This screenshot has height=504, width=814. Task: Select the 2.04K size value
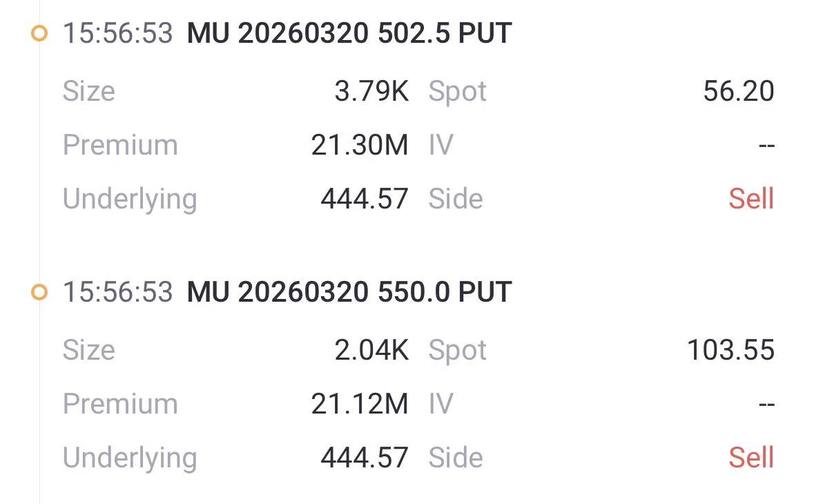[371, 350]
